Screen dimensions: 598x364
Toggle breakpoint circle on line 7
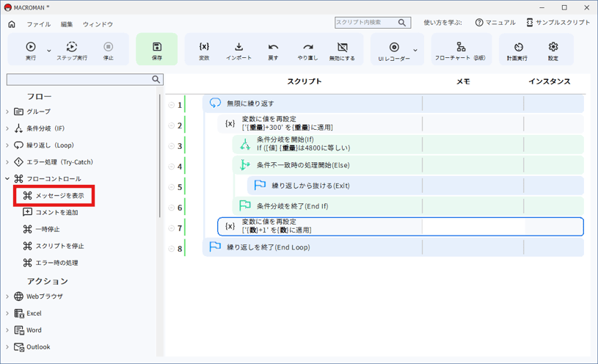pos(171,228)
